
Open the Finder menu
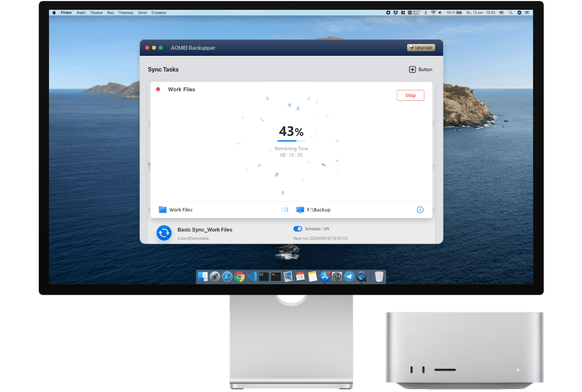[x=67, y=13]
